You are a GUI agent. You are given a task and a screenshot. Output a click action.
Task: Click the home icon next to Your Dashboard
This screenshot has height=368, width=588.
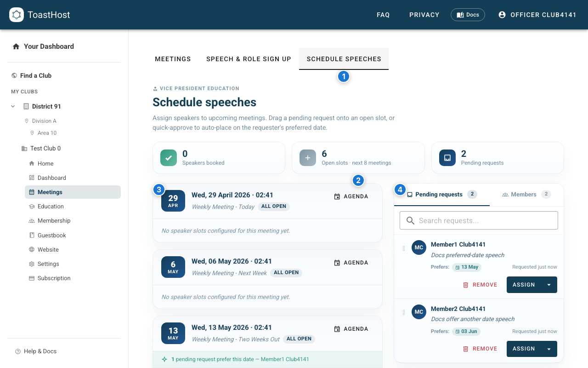pyautogui.click(x=16, y=46)
